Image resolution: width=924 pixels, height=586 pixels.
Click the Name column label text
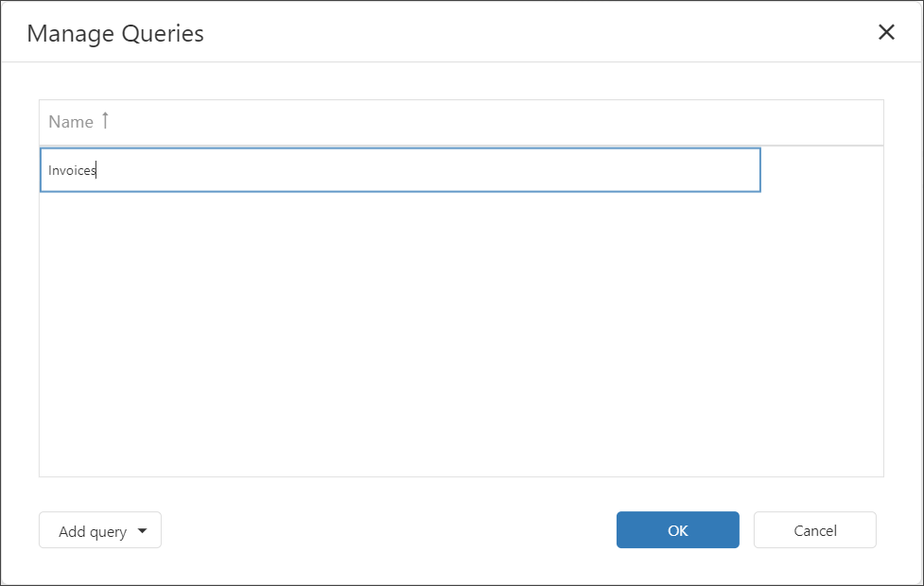71,122
